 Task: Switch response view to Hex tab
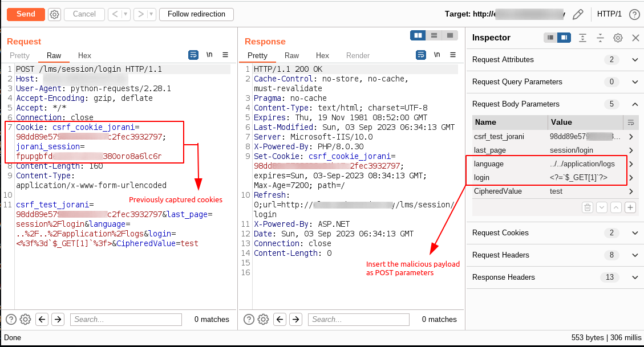point(322,55)
